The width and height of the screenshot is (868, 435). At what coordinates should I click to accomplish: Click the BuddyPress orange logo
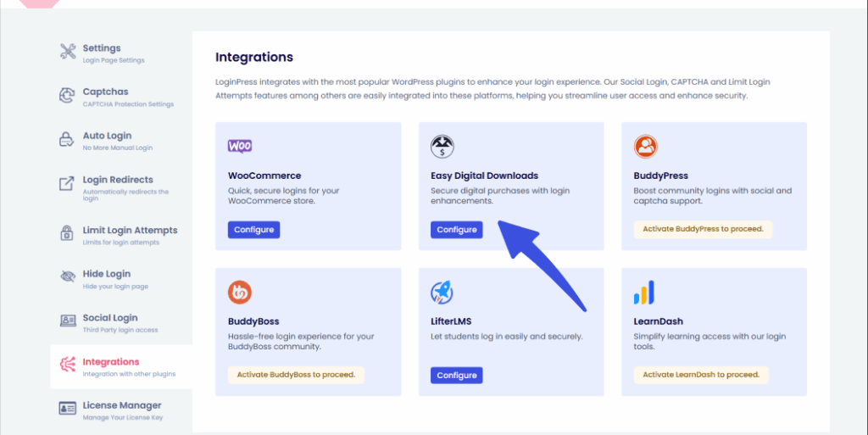(645, 147)
